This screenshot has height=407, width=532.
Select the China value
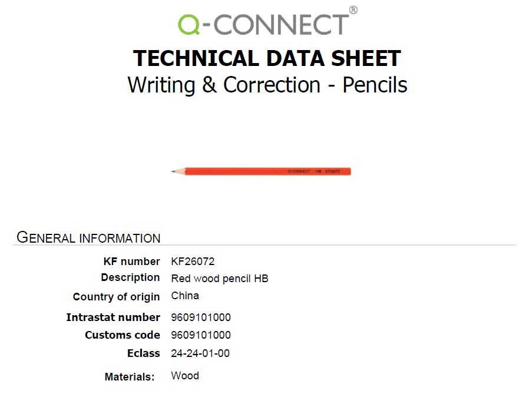(x=185, y=296)
